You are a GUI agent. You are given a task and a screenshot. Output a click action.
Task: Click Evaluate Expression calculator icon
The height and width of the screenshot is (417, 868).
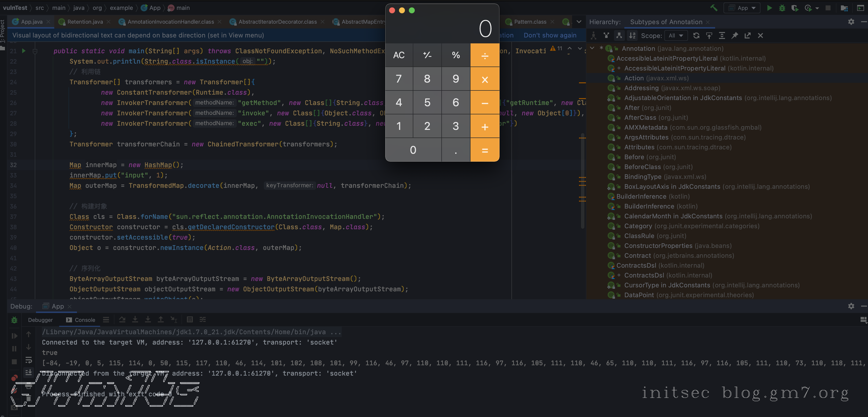click(190, 319)
